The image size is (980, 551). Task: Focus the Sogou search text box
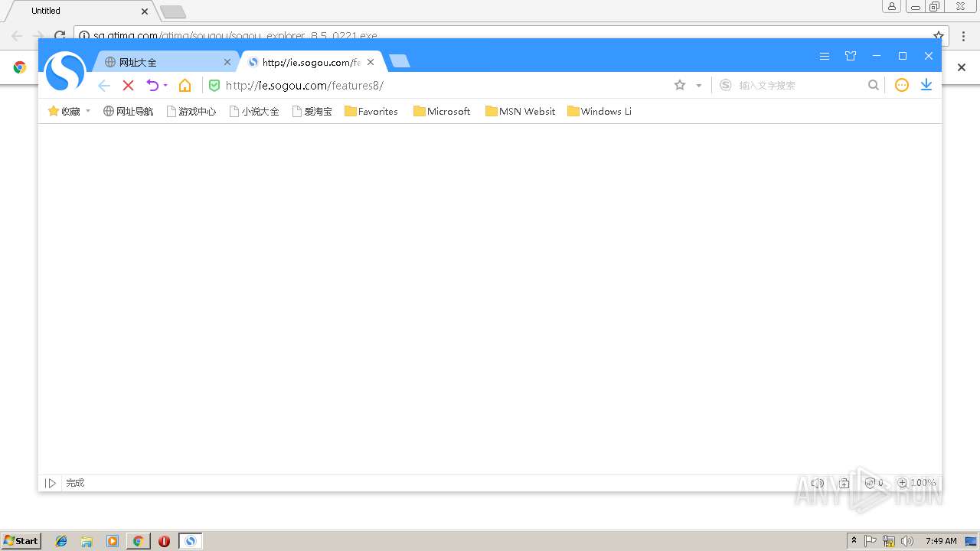click(800, 86)
